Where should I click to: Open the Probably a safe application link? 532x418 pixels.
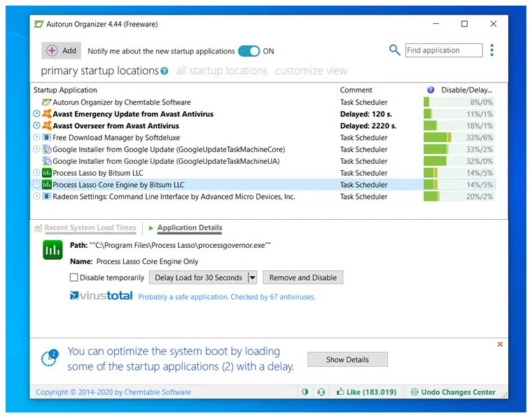[x=227, y=297]
